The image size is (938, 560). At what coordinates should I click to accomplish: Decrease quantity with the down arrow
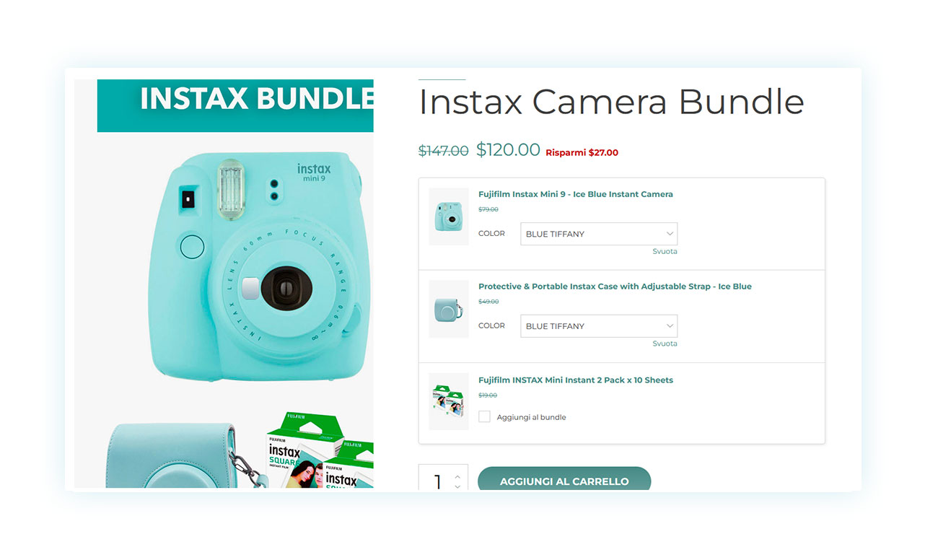457,486
